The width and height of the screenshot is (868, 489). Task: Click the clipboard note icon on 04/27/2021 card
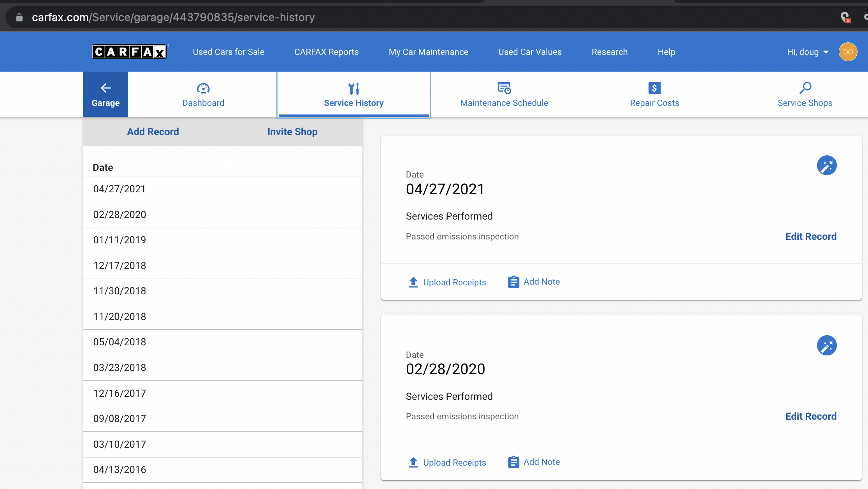tap(513, 282)
